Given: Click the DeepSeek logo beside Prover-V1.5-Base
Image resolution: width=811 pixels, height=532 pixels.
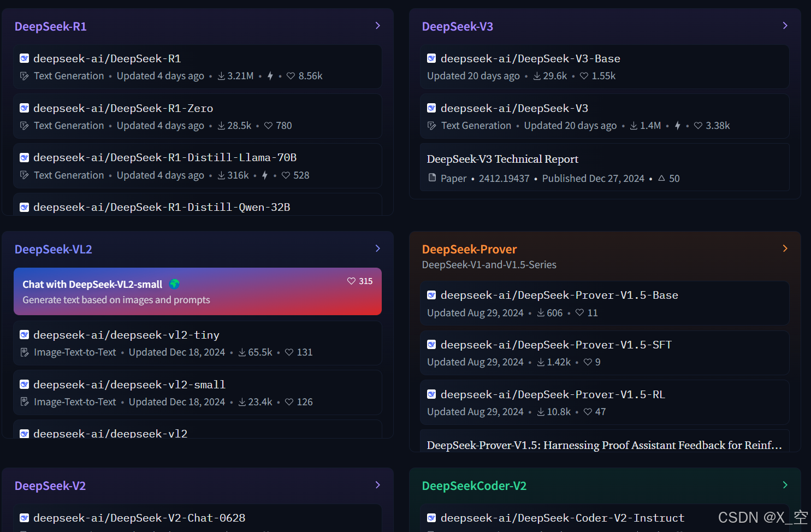Looking at the screenshot, I should [x=431, y=295].
